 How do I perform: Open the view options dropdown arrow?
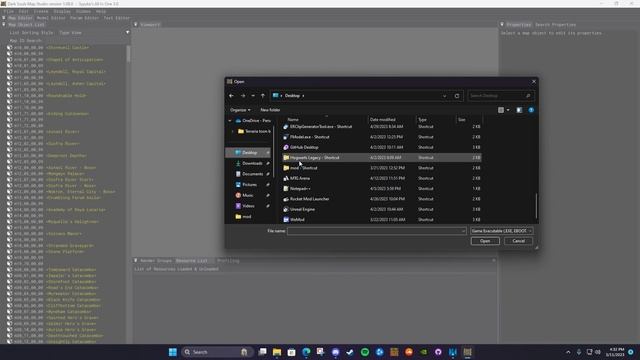(x=508, y=110)
